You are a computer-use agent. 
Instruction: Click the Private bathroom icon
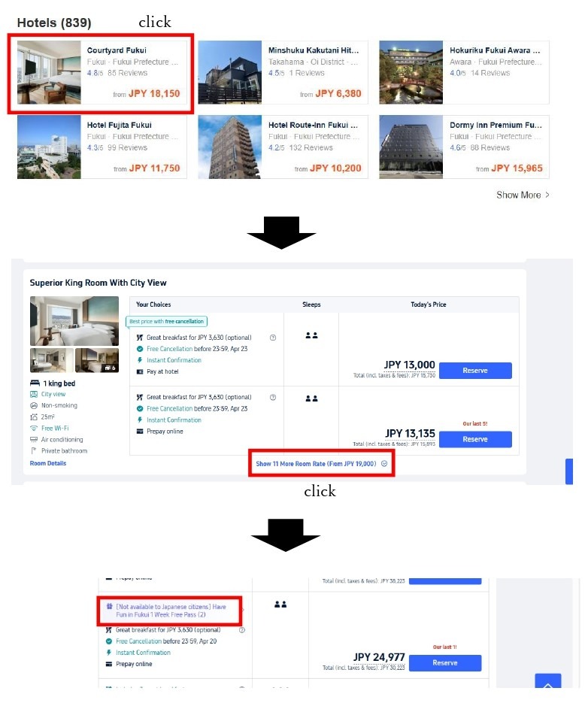(34, 451)
